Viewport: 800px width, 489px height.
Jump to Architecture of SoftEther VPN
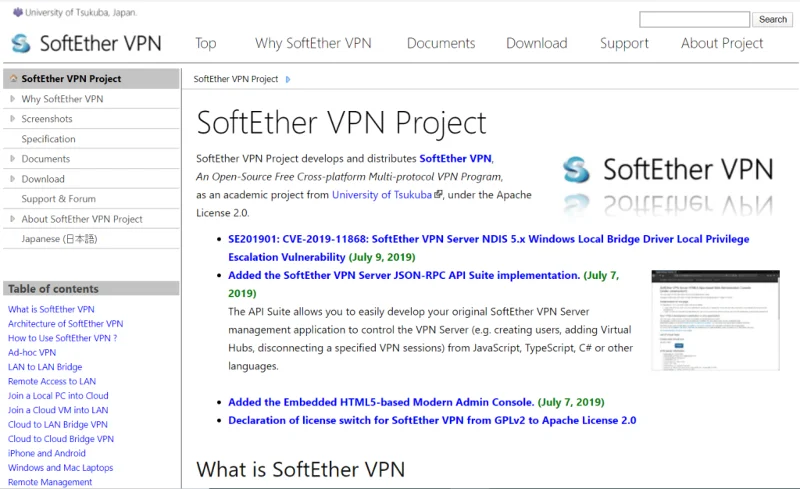click(65, 323)
